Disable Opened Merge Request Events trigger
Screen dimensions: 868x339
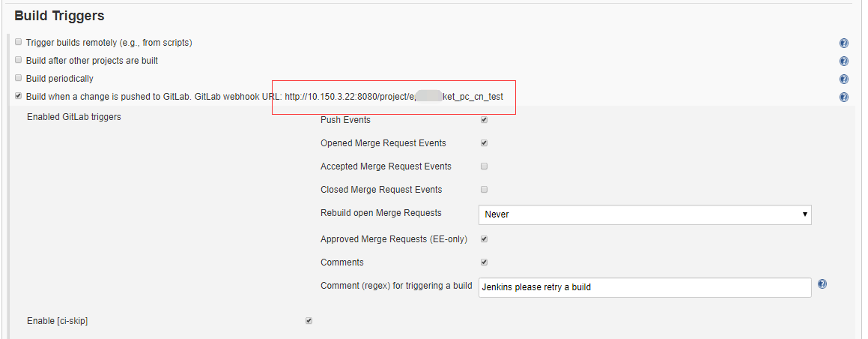[485, 142]
